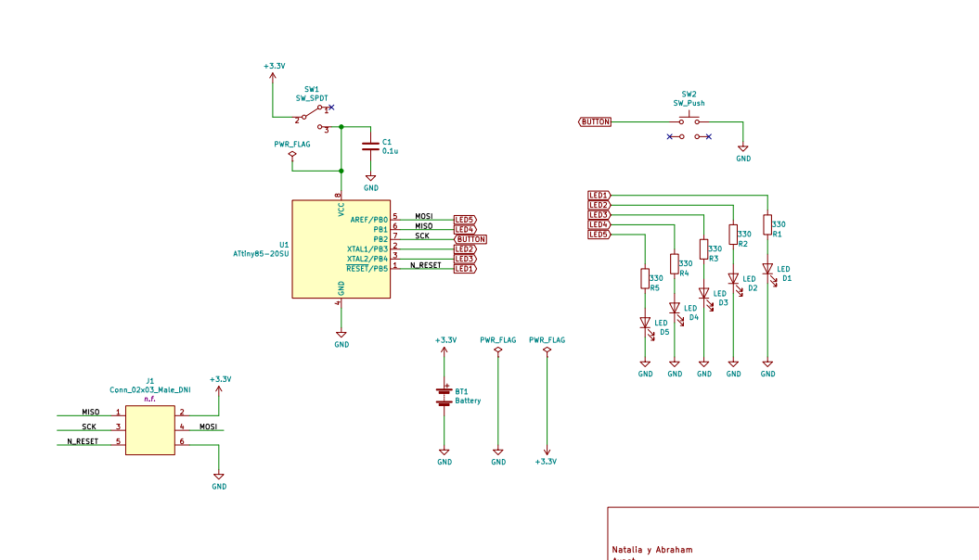Select the LED2 label feeding resistor R2
Viewport: 979px width, 560px height.
[x=599, y=205]
